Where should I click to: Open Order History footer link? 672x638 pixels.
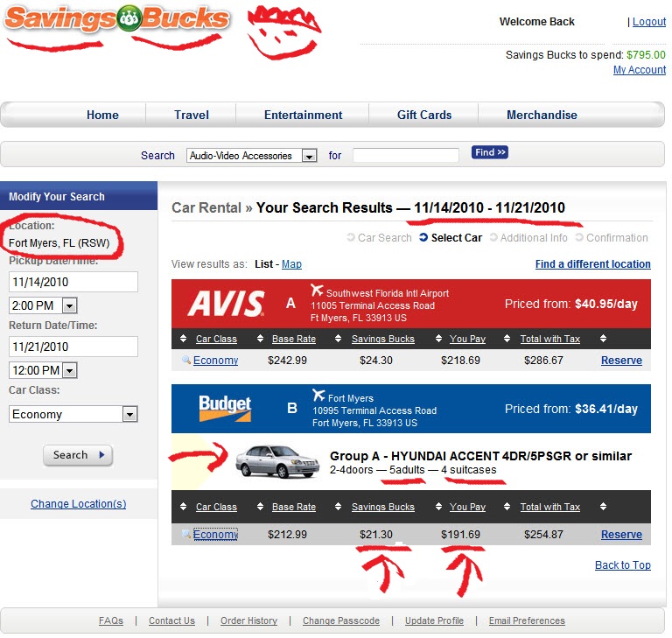pos(249,620)
